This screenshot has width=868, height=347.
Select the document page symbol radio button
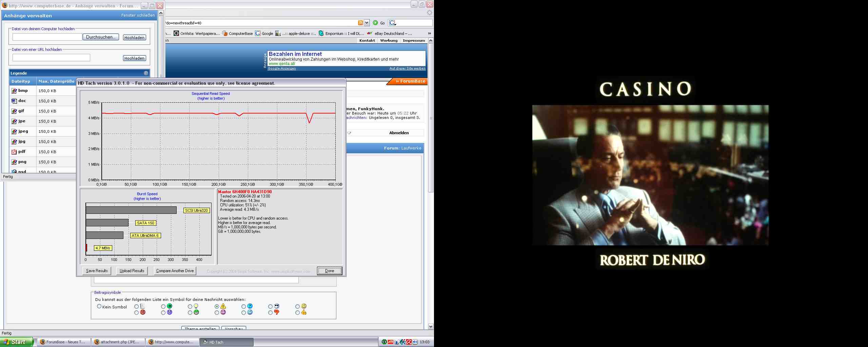point(136,306)
